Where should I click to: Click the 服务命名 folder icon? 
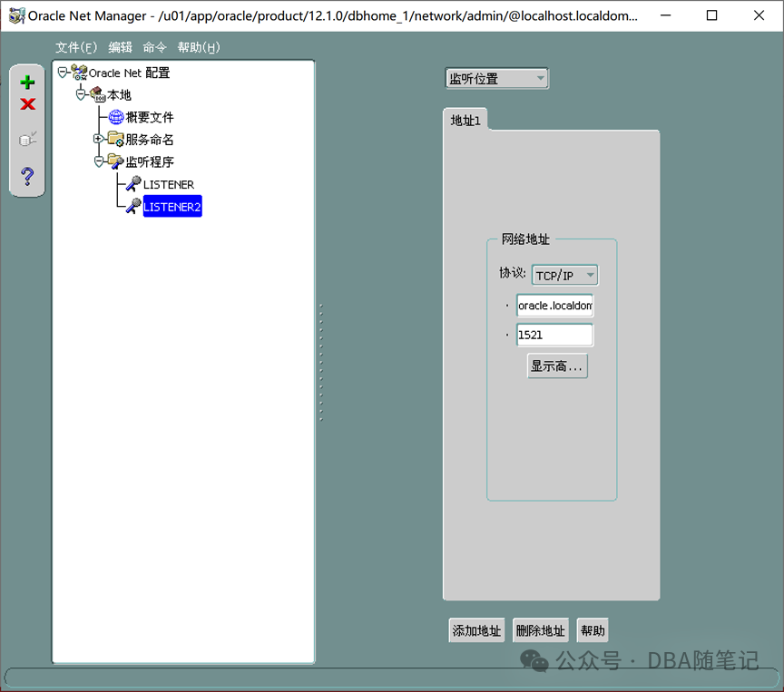pyautogui.click(x=115, y=139)
